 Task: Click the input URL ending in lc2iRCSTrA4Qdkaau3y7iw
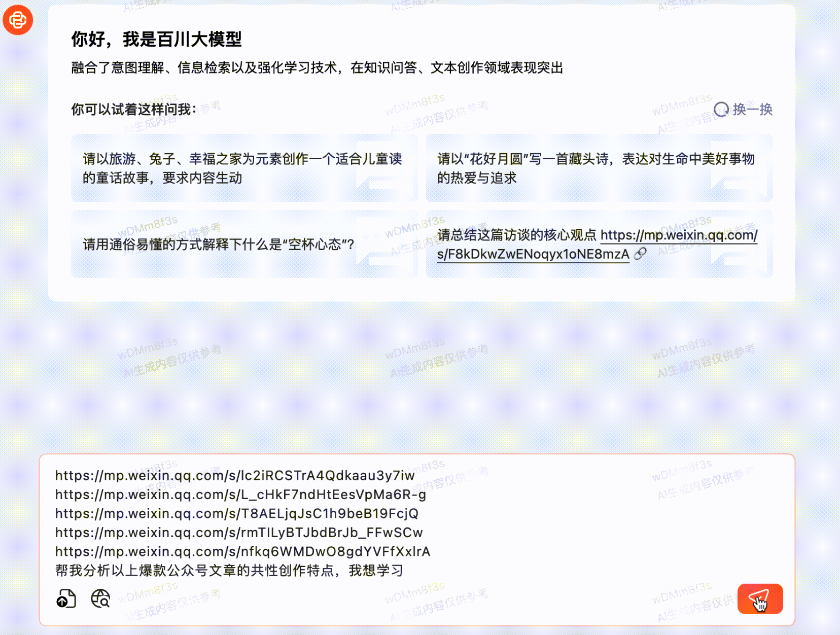click(x=234, y=475)
